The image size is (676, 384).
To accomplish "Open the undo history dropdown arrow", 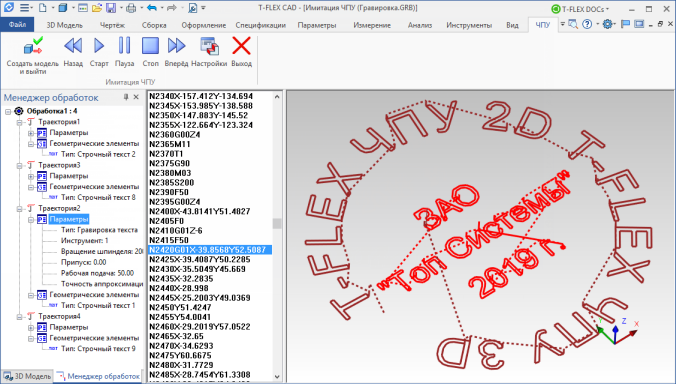I will [x=162, y=8].
